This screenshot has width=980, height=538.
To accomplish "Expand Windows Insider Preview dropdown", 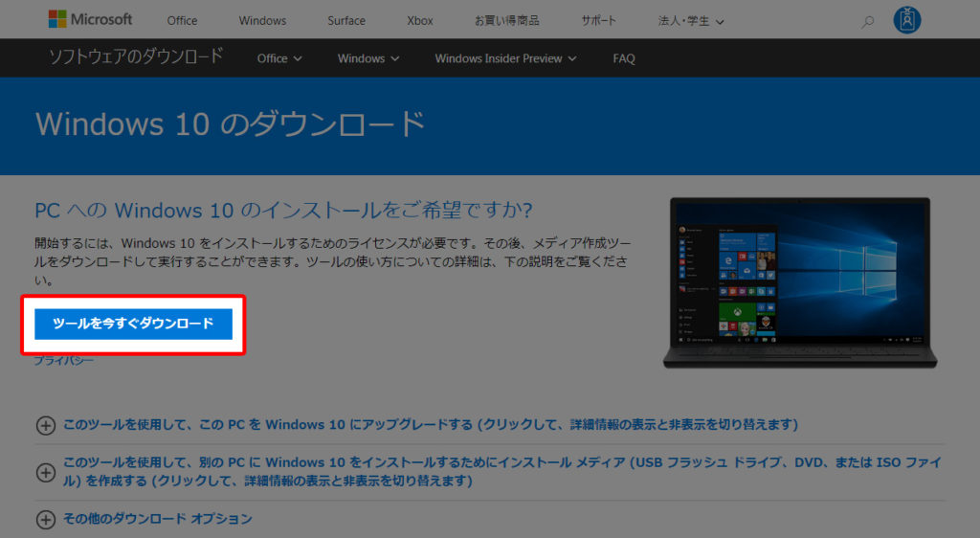I will click(505, 58).
